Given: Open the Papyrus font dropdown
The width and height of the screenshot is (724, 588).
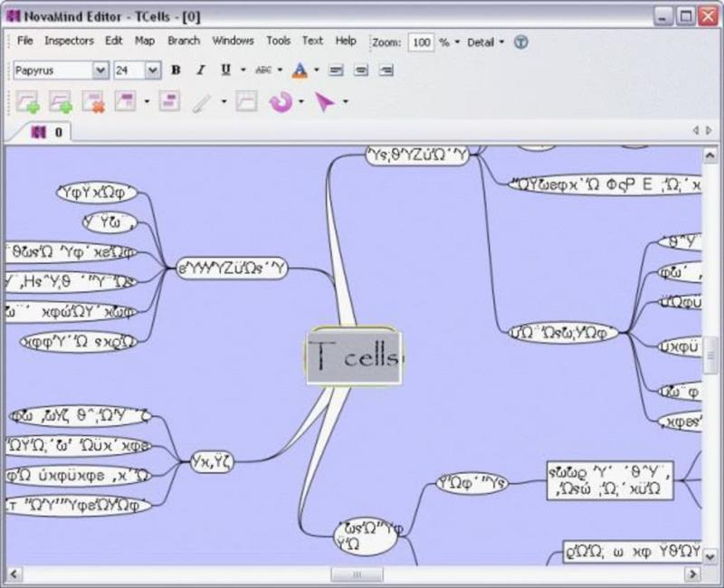Looking at the screenshot, I should 100,71.
